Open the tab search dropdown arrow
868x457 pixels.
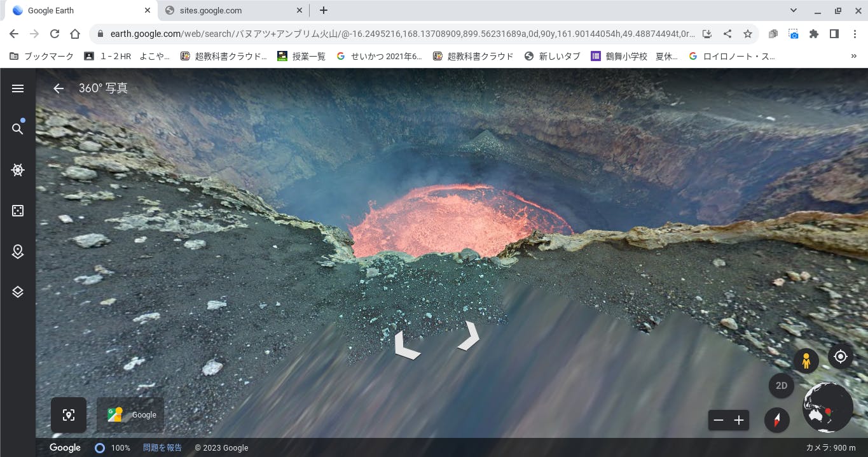793,10
